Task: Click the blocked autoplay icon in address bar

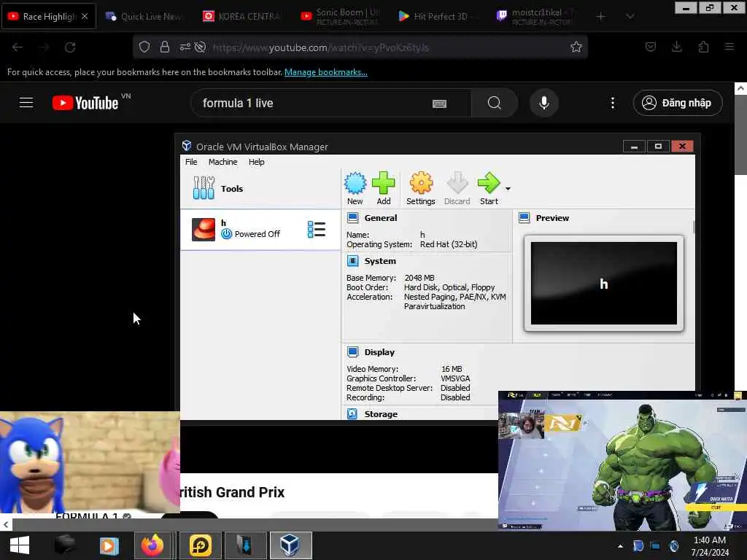Action: (x=201, y=47)
